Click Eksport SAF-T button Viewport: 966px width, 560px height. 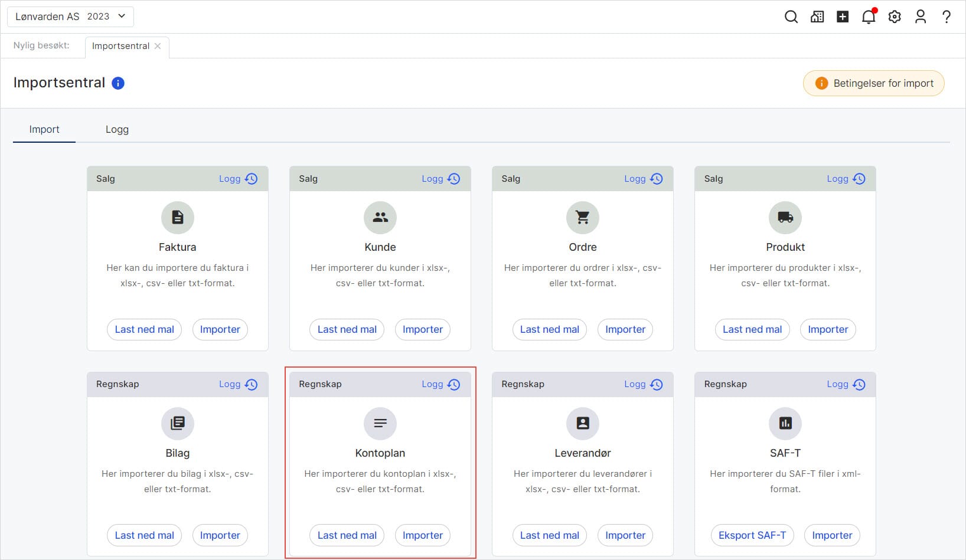pos(752,535)
